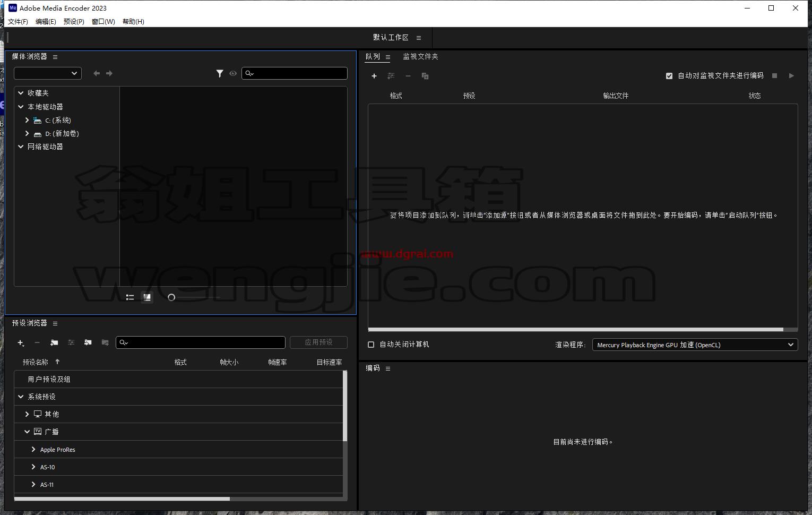The height and width of the screenshot is (515, 812).
Task: Collapse the 收藏夹 tree node
Action: pos(21,93)
